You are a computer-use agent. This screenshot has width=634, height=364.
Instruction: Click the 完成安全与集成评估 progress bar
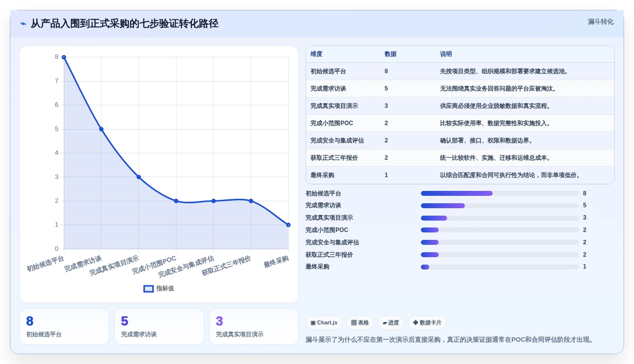click(x=499, y=242)
